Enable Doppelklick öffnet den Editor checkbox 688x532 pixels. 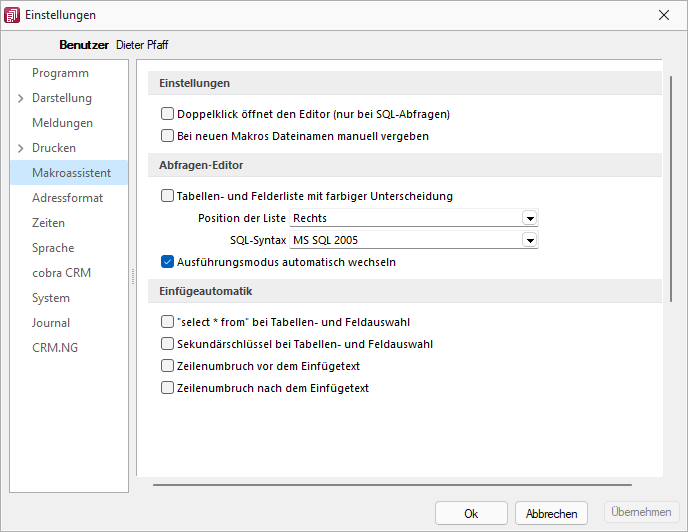tap(167, 114)
